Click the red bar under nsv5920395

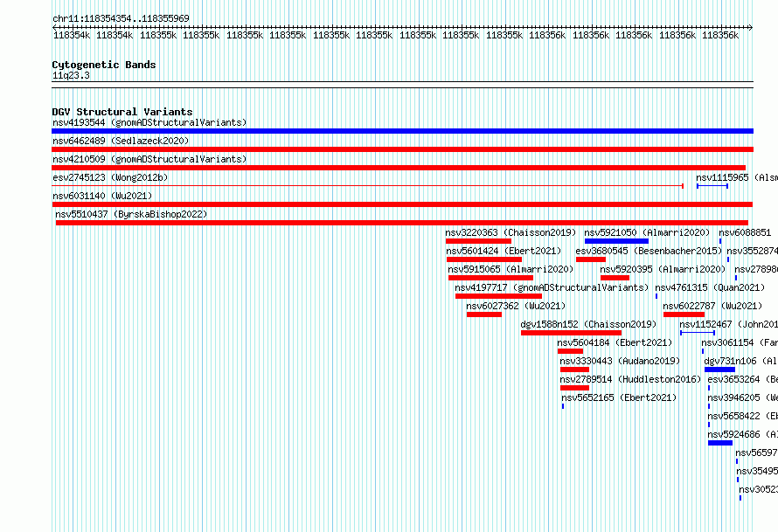615,278
